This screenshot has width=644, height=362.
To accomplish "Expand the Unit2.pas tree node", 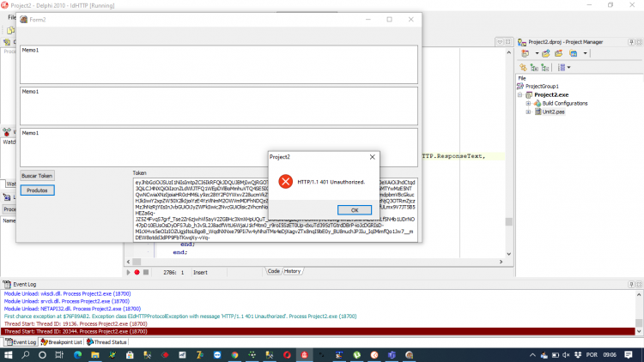I will (x=529, y=112).
